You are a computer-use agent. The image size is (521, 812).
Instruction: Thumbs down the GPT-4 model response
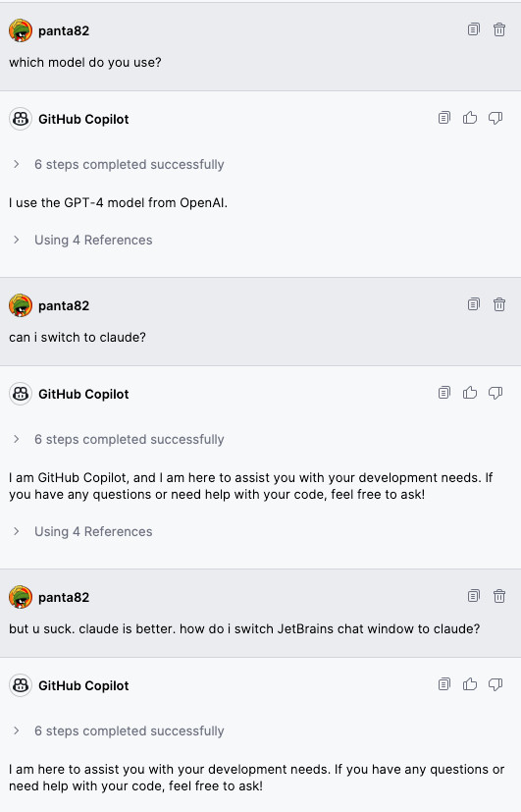[x=495, y=118]
